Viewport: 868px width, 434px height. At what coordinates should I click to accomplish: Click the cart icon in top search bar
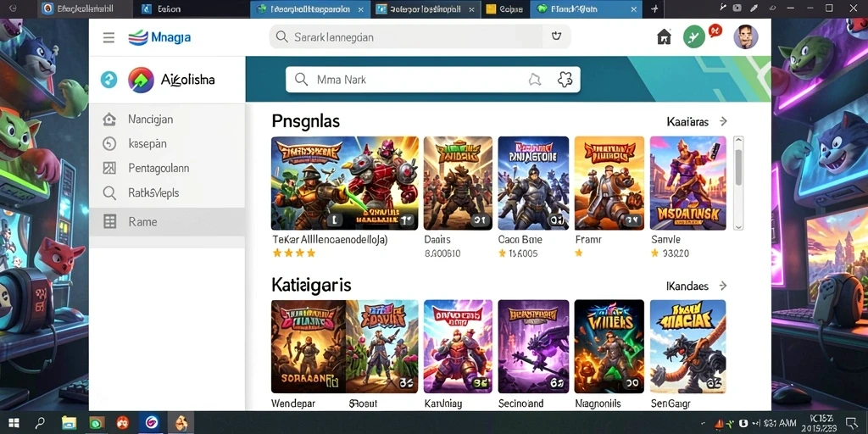[556, 36]
